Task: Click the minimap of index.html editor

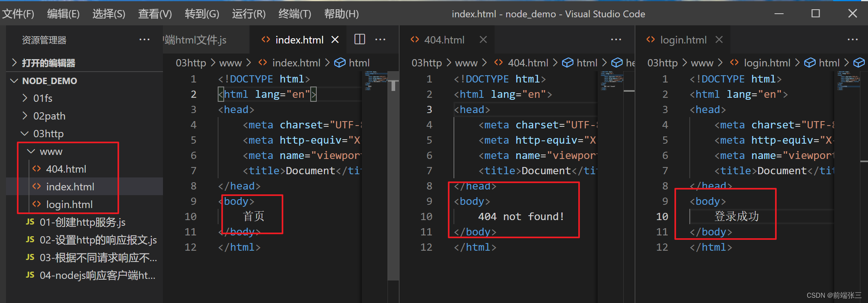Action: 375,80
